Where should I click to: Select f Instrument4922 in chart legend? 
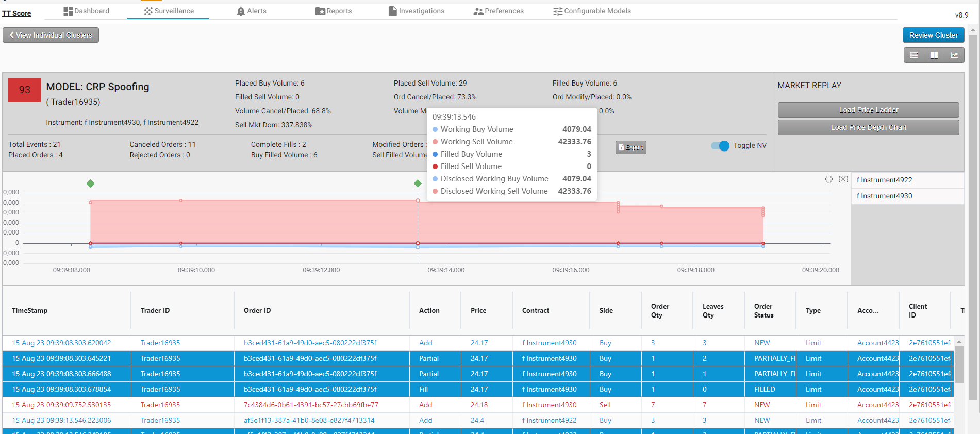[x=884, y=180]
